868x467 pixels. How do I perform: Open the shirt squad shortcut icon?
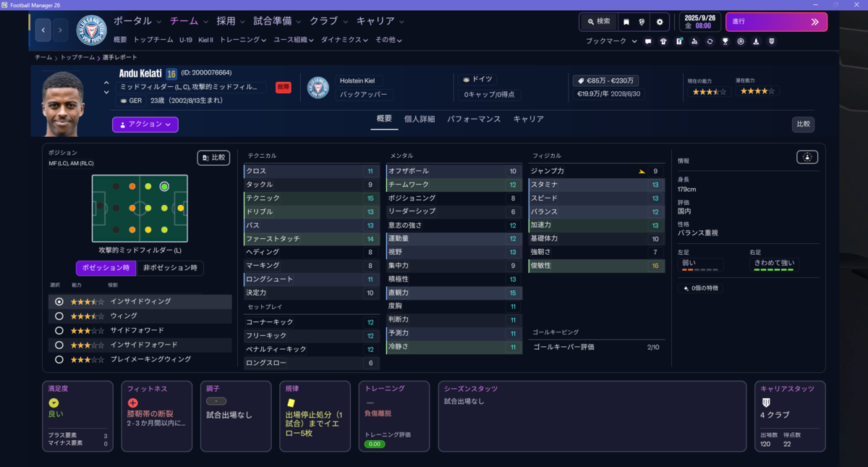click(x=663, y=41)
